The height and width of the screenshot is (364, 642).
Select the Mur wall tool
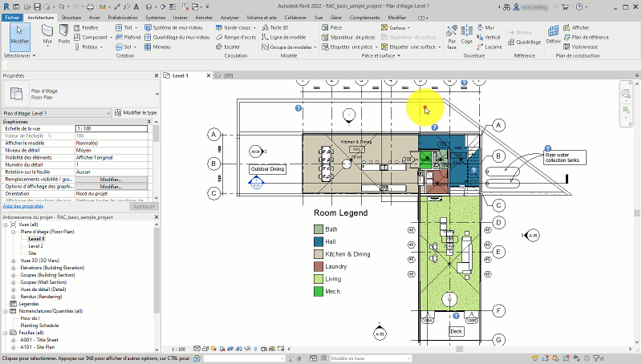pos(47,34)
